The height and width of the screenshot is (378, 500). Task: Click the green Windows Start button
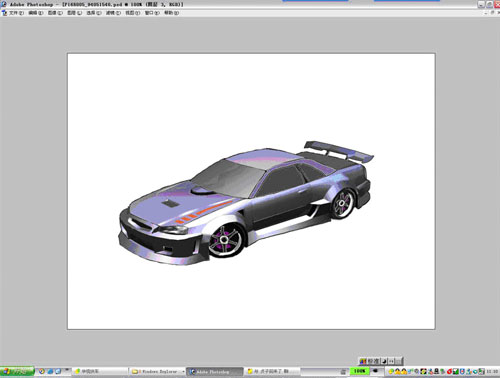(x=17, y=371)
